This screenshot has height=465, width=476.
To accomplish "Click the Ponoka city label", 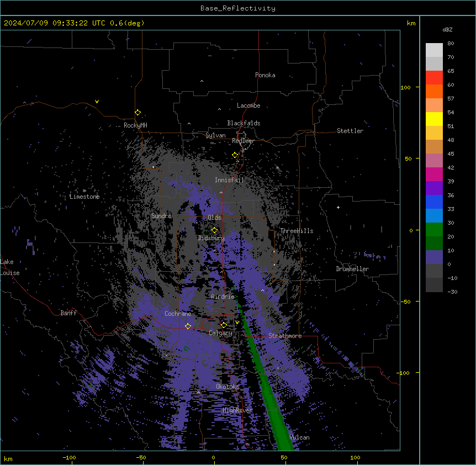I will (265, 75).
